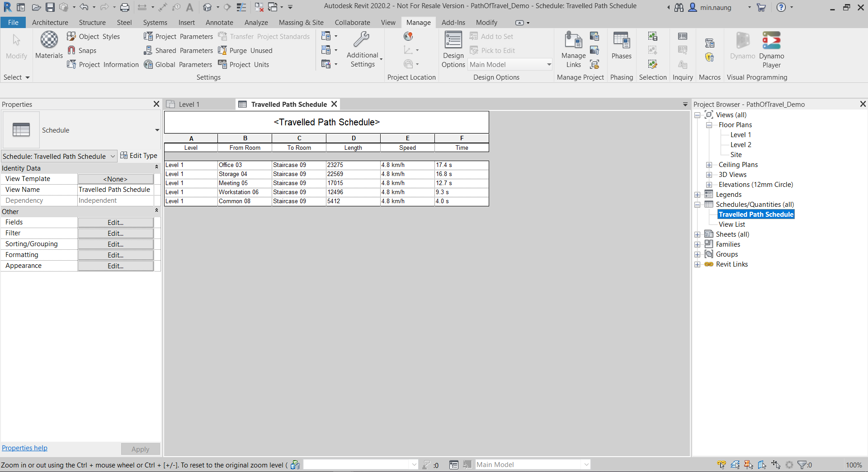Expand the Ceiling Plans tree node
This screenshot has width=868, height=472.
pyautogui.click(x=709, y=165)
